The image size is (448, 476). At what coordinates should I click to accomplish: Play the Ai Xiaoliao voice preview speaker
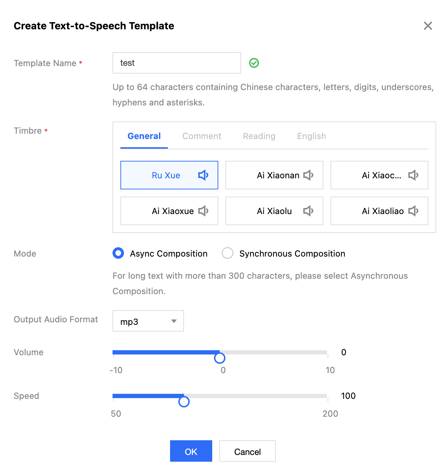[x=413, y=211]
